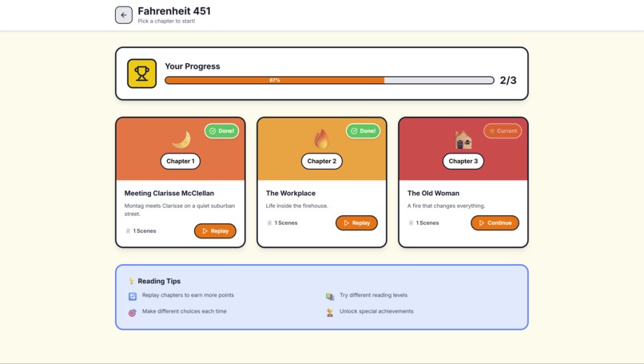This screenshot has width=644, height=364.
Task: Click the books icon for reading levels
Action: click(330, 296)
